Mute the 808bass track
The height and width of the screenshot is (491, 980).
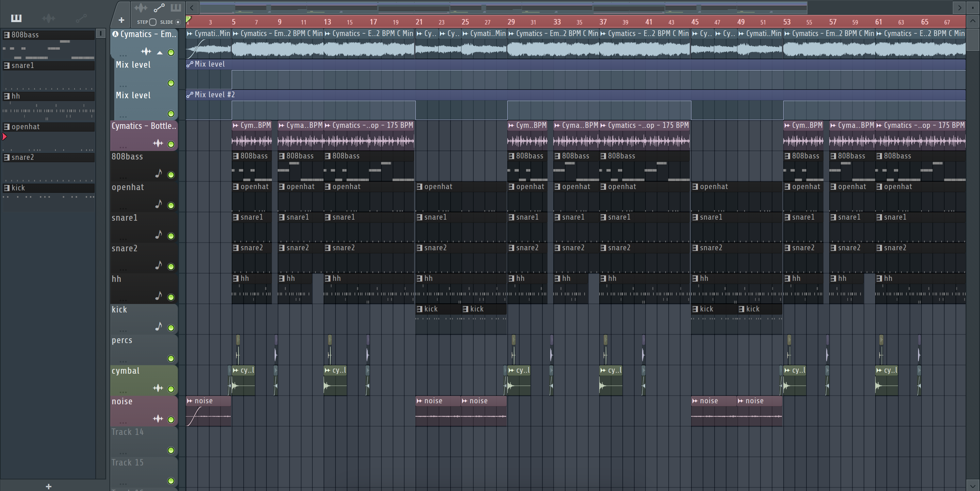(x=171, y=175)
